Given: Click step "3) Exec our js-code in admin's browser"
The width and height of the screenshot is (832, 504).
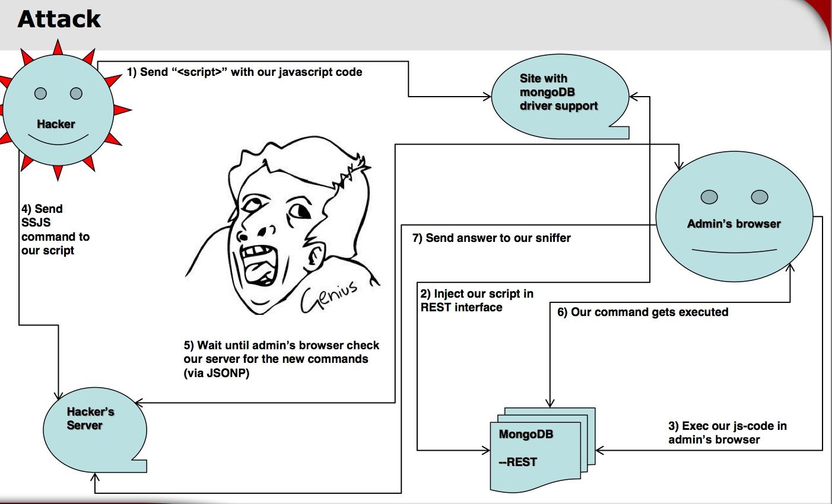Looking at the screenshot, I should [x=728, y=433].
